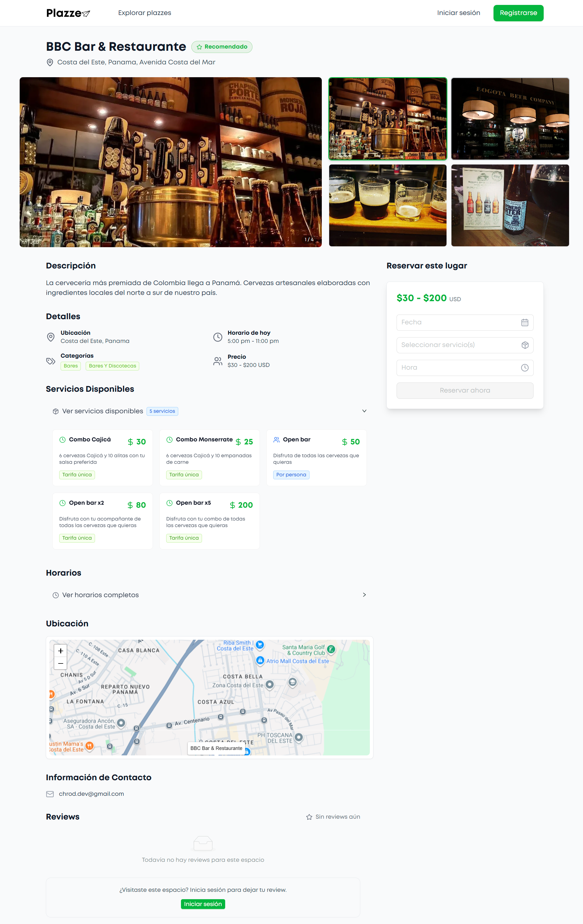583x924 pixels.
Task: Click the clock icon on Combo Monserrate
Action: click(x=169, y=440)
